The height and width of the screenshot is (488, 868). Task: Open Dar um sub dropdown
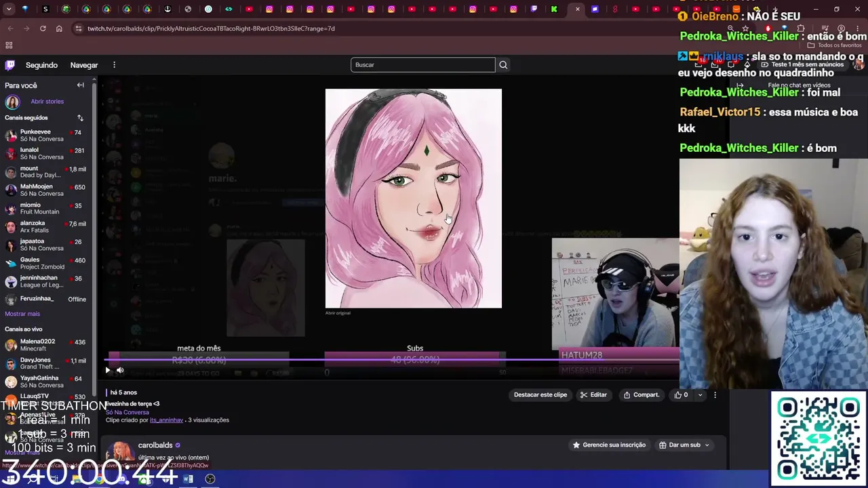coord(684,445)
